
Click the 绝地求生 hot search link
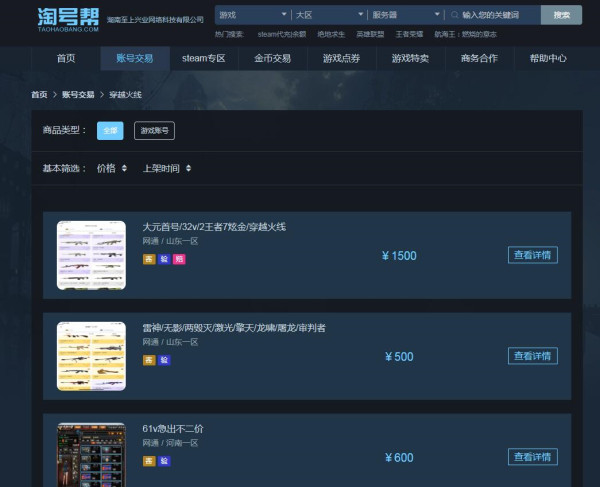pos(331,34)
